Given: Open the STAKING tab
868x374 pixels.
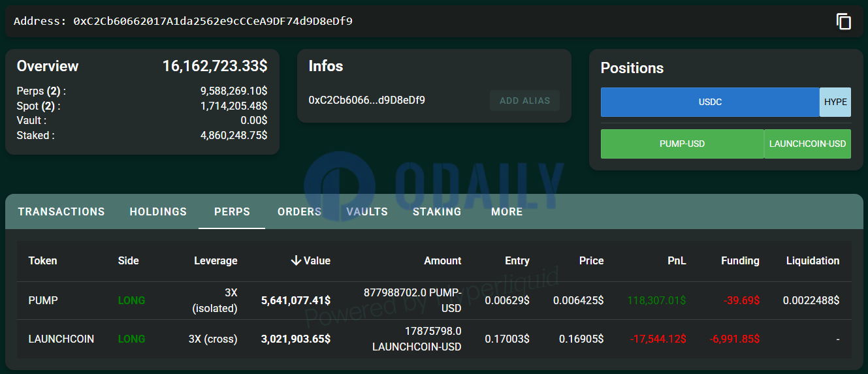Looking at the screenshot, I should coord(437,211).
